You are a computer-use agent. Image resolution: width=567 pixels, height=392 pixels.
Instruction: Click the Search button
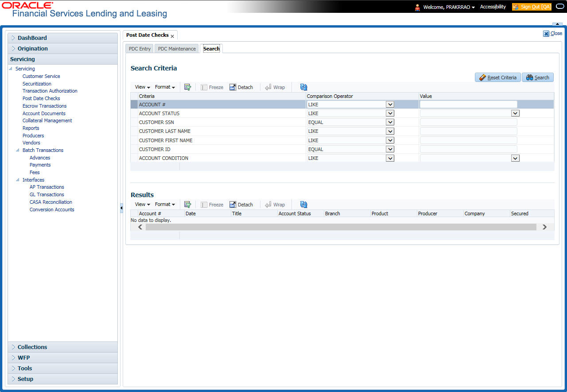[x=538, y=78]
